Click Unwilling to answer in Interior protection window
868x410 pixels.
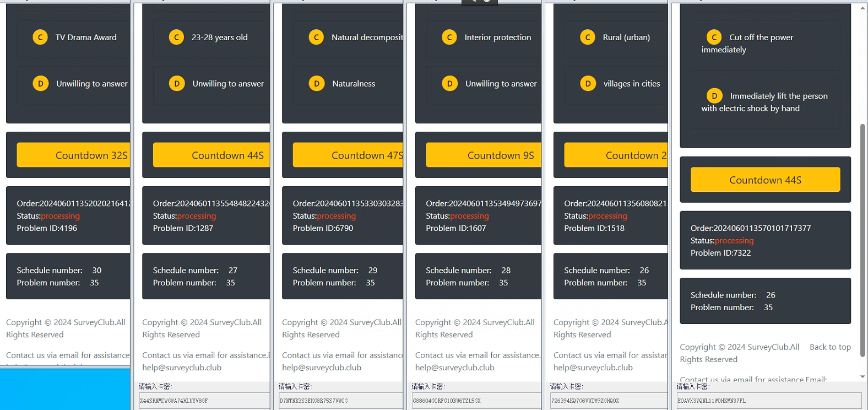point(501,84)
